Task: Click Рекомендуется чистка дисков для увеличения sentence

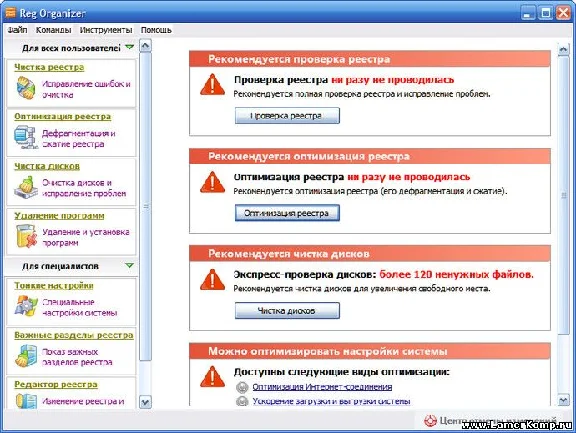Action: click(362, 289)
